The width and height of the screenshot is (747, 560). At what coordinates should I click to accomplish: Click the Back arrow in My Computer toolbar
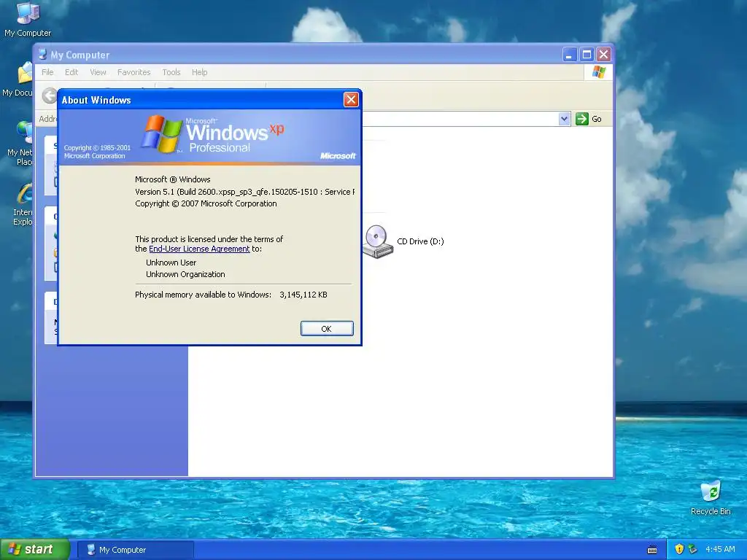pos(49,96)
